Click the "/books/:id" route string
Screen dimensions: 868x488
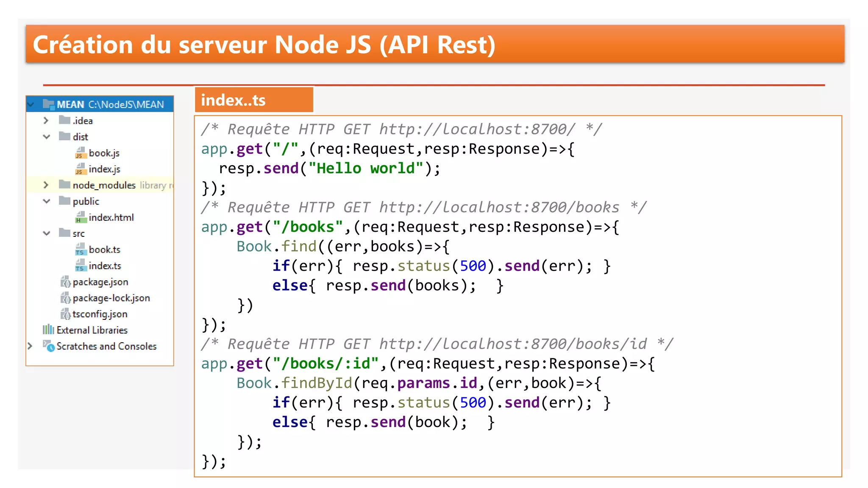click(x=325, y=363)
